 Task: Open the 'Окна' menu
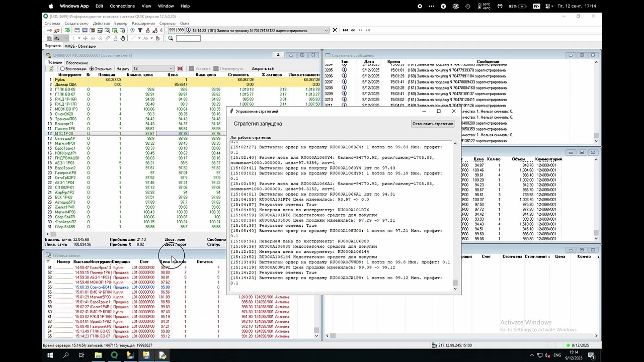coord(185,24)
